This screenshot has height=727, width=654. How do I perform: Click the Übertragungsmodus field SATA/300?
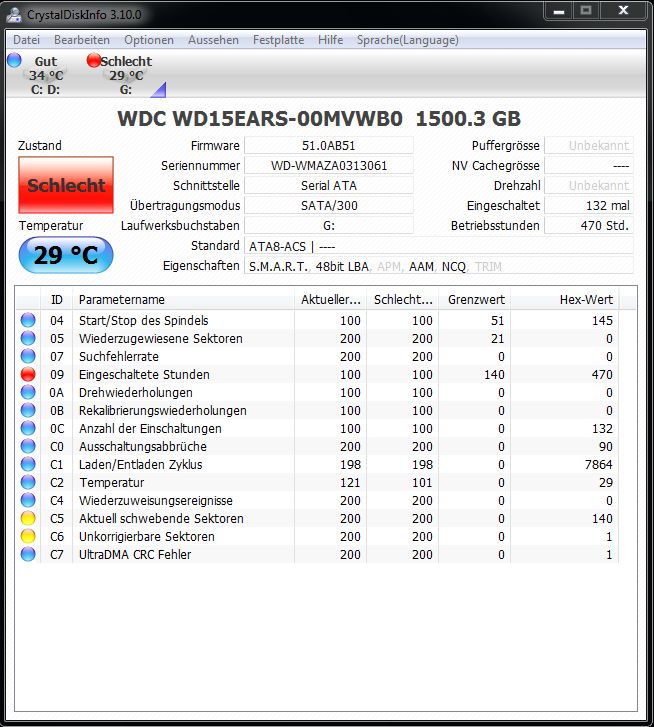[x=329, y=205]
